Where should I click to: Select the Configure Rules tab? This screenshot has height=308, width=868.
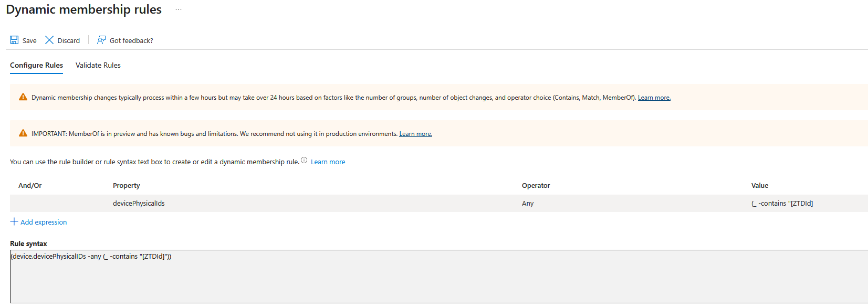[x=36, y=65]
